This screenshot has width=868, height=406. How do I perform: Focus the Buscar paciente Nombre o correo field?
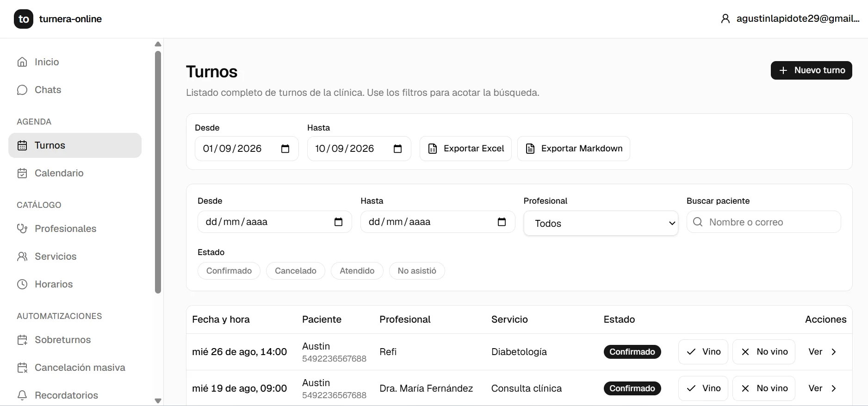click(x=764, y=222)
